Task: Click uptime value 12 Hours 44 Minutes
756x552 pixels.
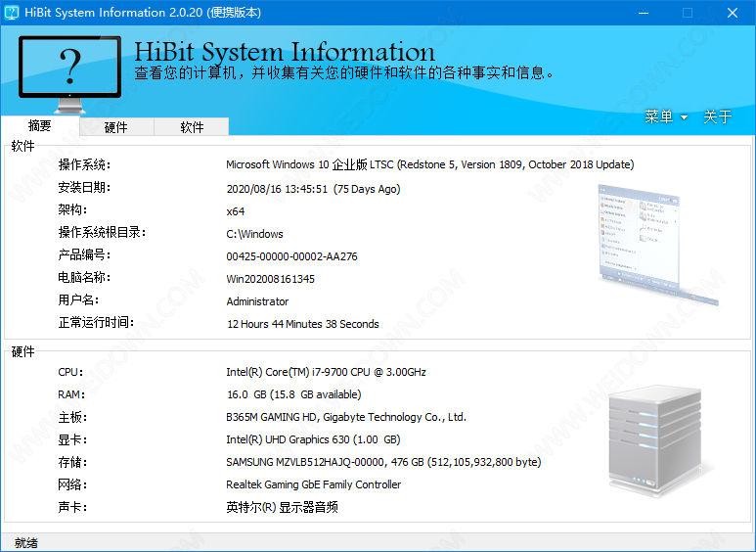Action: [x=303, y=324]
